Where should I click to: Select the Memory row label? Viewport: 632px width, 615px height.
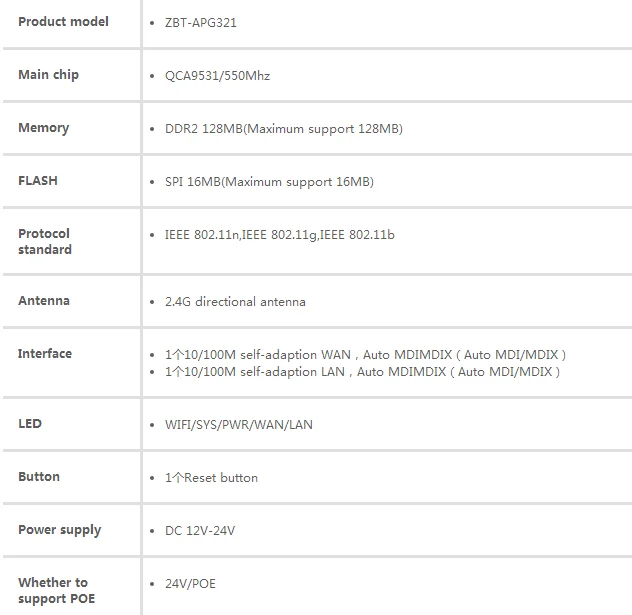(44, 128)
